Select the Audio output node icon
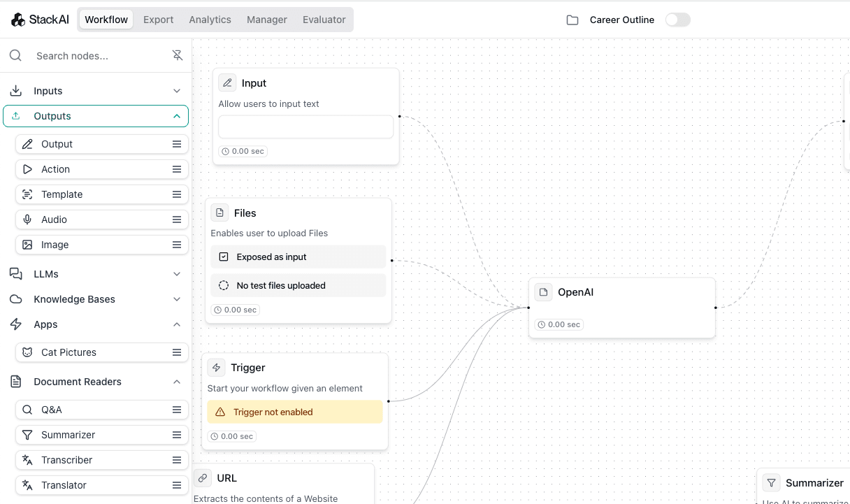Image resolution: width=850 pixels, height=504 pixels. click(27, 219)
